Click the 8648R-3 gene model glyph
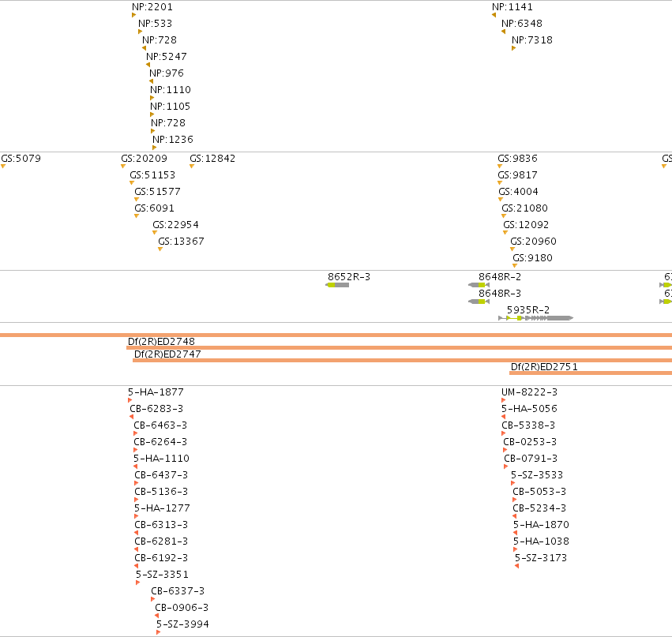 [x=479, y=302]
